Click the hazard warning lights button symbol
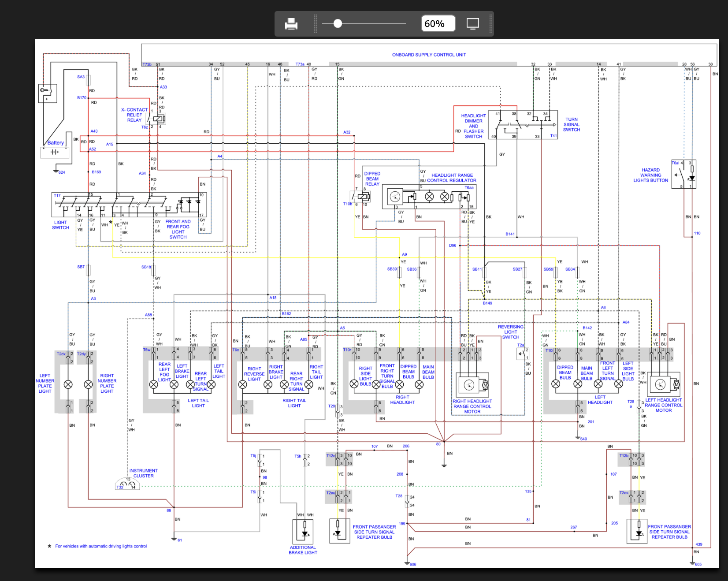Image resolution: width=728 pixels, height=581 pixels. (x=684, y=174)
